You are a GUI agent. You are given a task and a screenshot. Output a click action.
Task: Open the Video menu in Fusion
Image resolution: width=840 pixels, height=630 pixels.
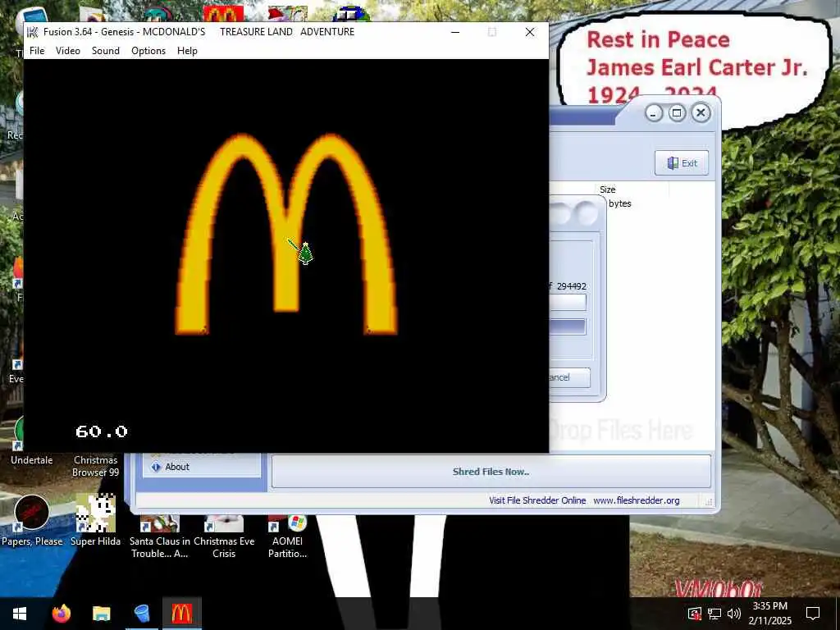click(x=68, y=50)
